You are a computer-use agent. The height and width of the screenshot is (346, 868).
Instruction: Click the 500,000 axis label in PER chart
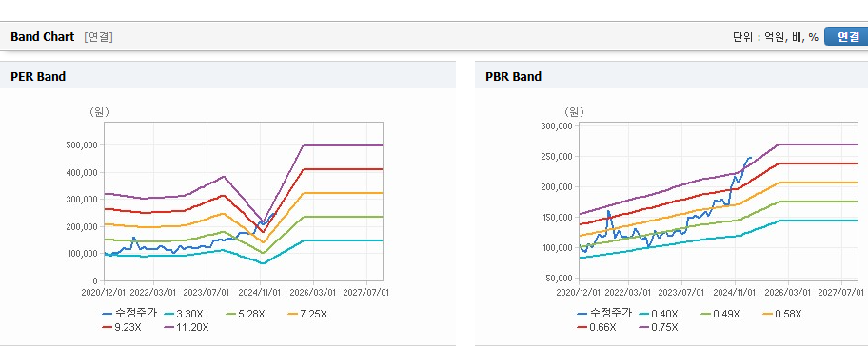click(82, 144)
